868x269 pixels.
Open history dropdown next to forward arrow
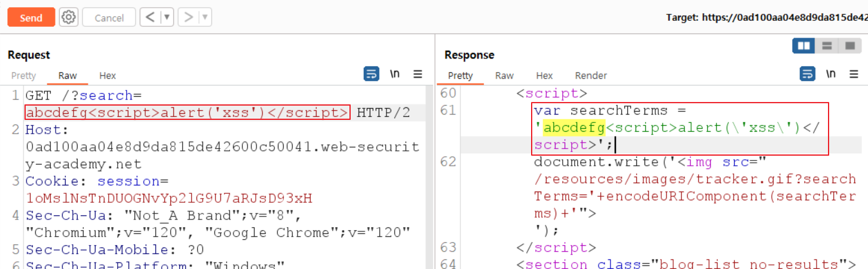tap(206, 17)
